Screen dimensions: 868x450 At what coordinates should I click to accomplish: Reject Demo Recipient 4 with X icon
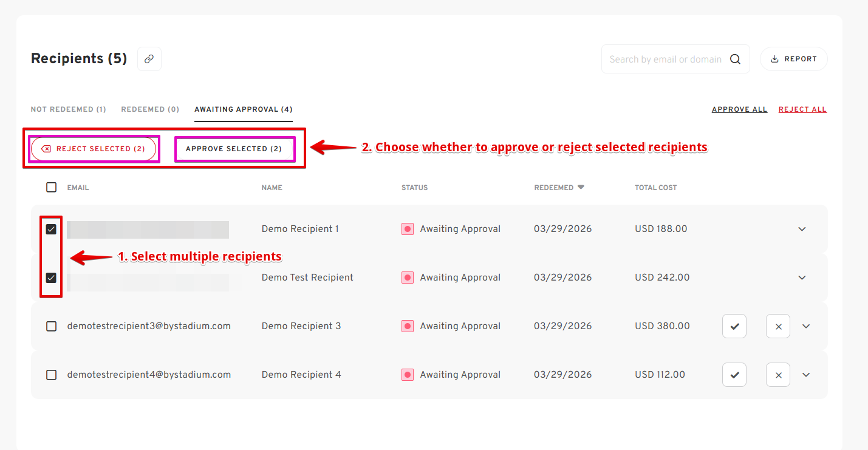[777, 375]
